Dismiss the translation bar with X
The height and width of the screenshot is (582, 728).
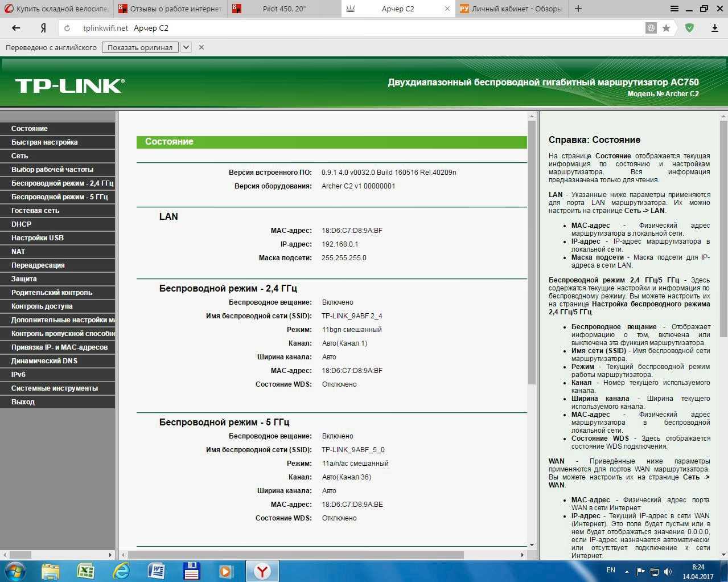pyautogui.click(x=201, y=47)
